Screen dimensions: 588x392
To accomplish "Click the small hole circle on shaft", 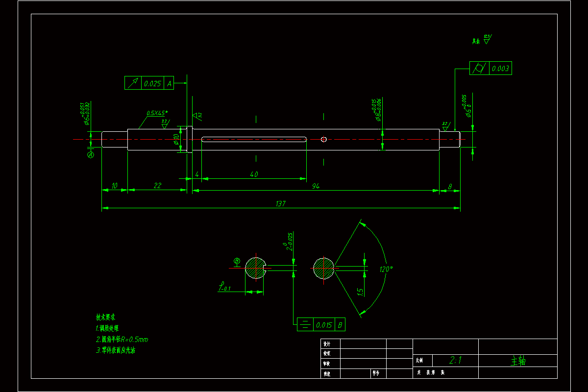I will click(x=324, y=139).
